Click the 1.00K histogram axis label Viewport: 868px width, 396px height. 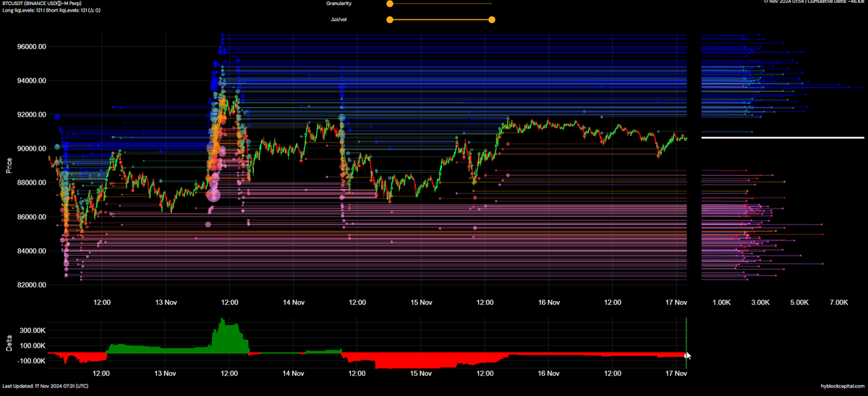[722, 301]
